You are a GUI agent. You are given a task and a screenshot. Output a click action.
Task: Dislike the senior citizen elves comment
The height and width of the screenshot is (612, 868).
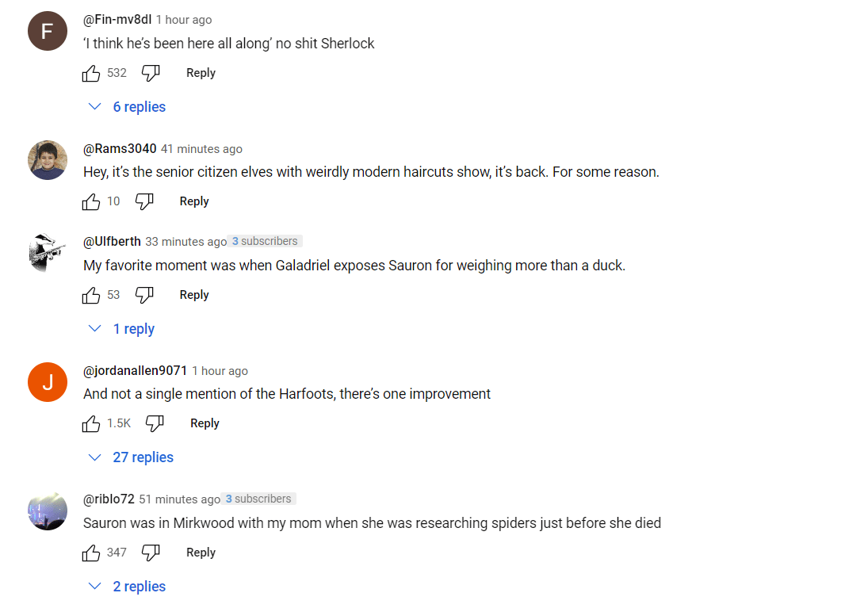(x=144, y=201)
